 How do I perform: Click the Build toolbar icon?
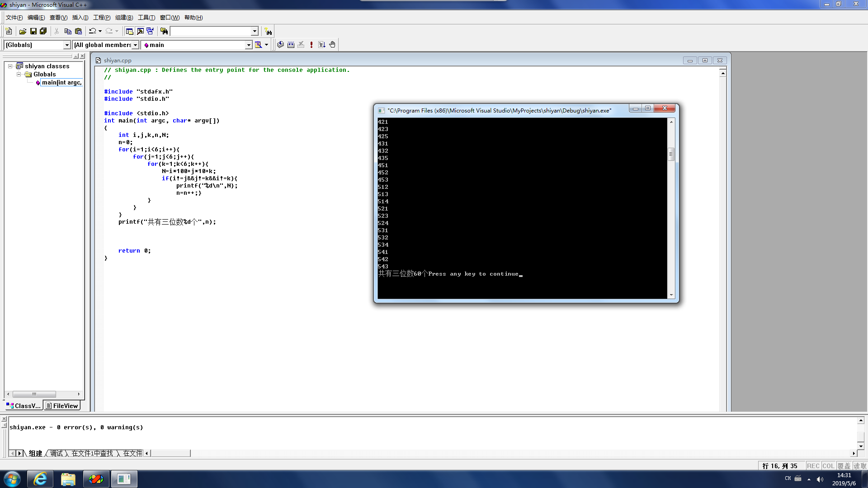pyautogui.click(x=291, y=45)
